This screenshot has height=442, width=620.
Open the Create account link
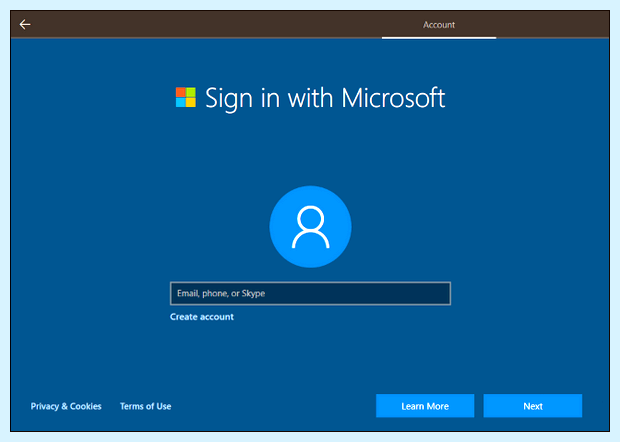(x=202, y=317)
